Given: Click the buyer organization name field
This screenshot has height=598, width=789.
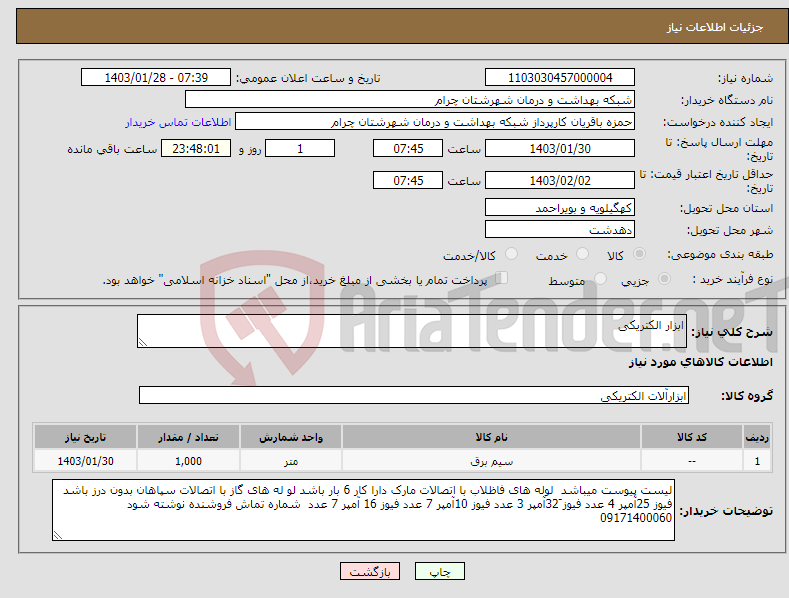Looking at the screenshot, I should coord(410,99).
